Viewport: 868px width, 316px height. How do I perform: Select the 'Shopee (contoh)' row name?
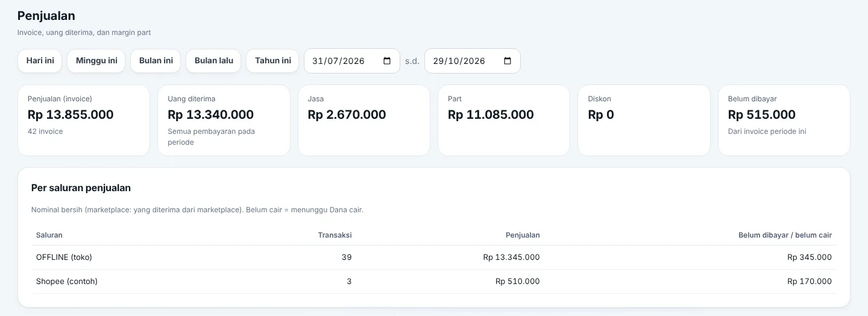tap(67, 282)
